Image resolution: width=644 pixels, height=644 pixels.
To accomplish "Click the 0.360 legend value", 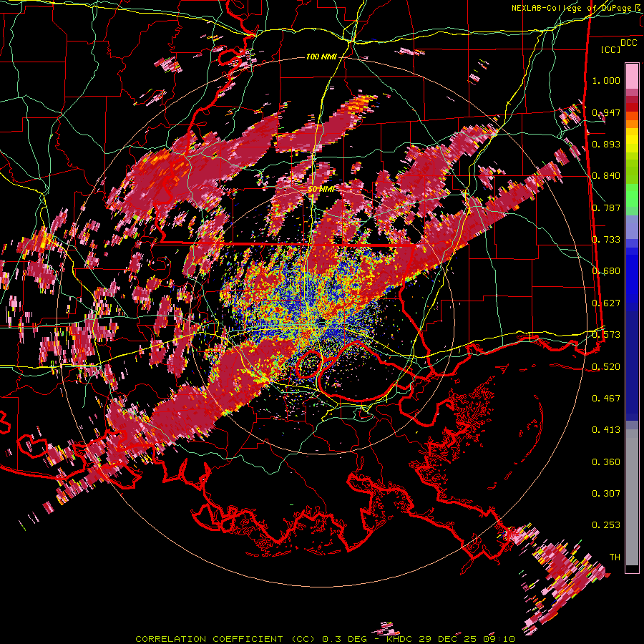I will 606,462.
